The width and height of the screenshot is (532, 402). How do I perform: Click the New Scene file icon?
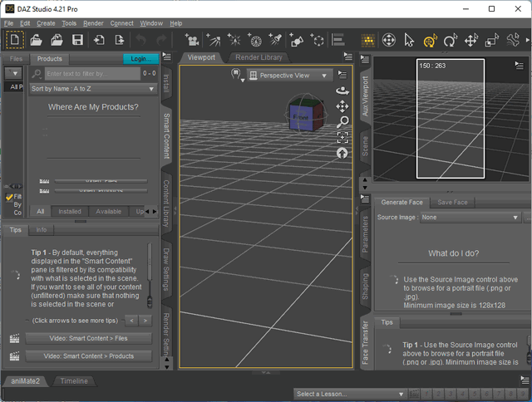tap(15, 40)
